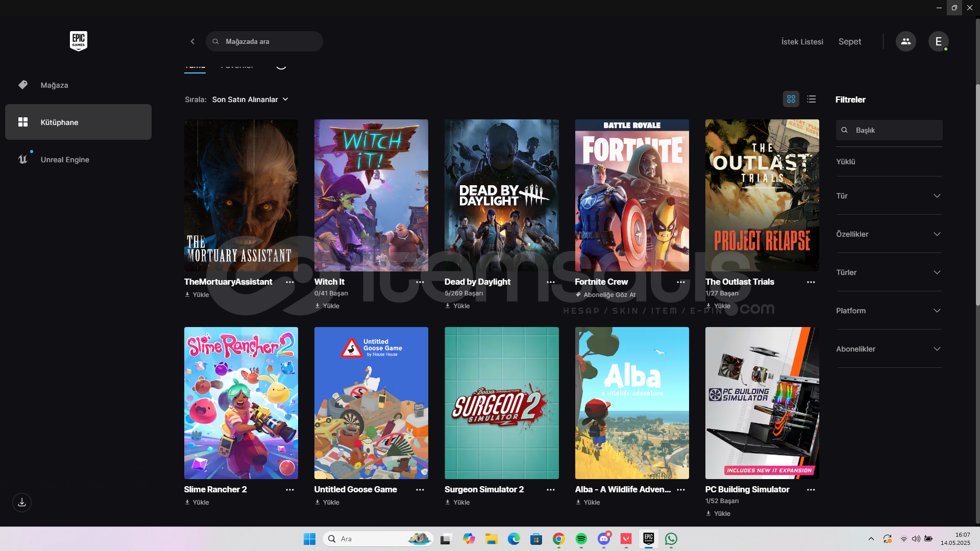Open more options for TheMortuaryAssistant
The height and width of the screenshot is (551, 980).
pos(290,282)
